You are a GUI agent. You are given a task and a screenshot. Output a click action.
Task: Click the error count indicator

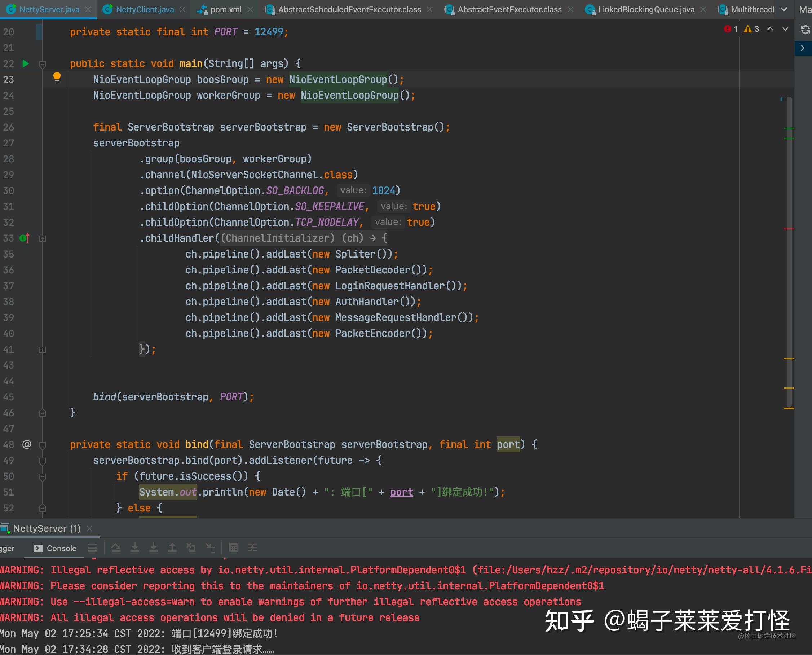[731, 29]
